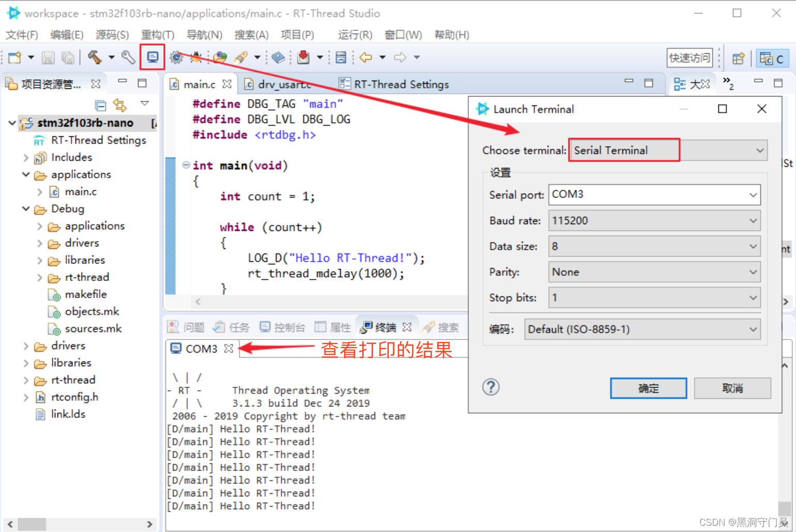Collapse all in project explorer
This screenshot has width=796, height=532.
(x=101, y=106)
